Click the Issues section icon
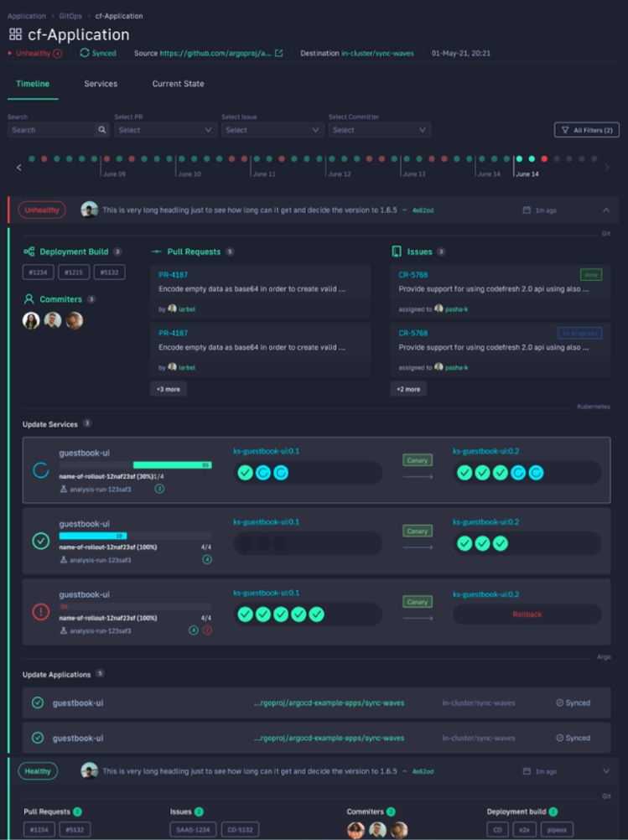This screenshot has width=628, height=840. click(x=397, y=251)
